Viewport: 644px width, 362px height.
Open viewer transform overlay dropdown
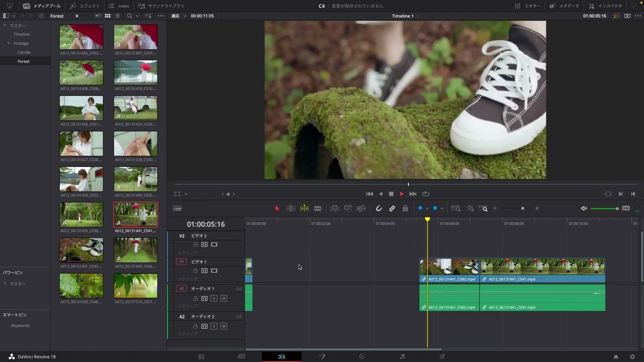186,194
